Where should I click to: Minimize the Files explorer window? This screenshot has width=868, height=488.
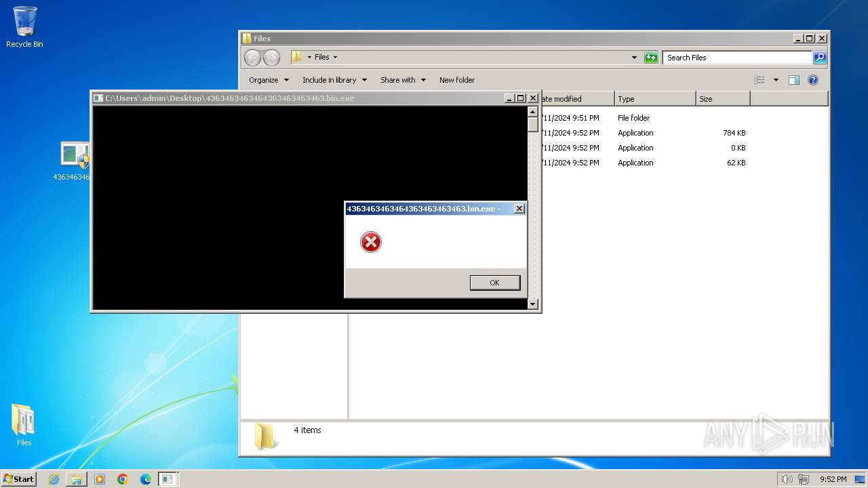(x=798, y=39)
